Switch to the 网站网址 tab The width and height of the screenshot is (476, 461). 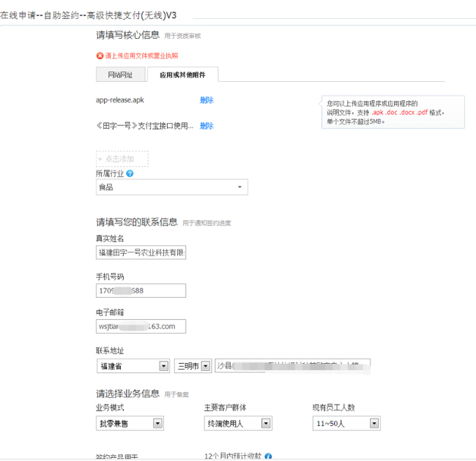point(120,74)
